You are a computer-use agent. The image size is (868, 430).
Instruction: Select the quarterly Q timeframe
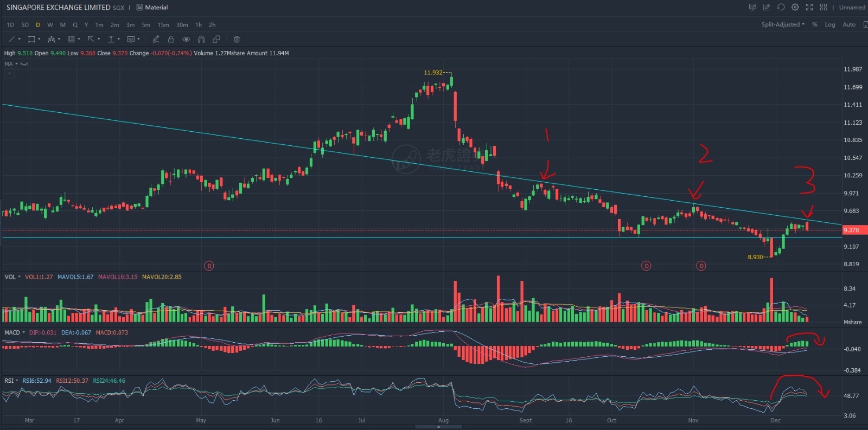[75, 25]
